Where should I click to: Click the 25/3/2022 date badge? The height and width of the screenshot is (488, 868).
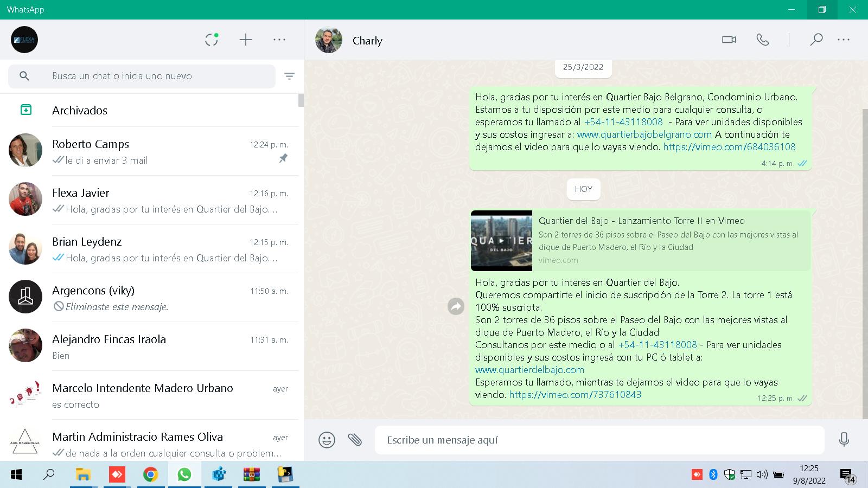point(583,67)
